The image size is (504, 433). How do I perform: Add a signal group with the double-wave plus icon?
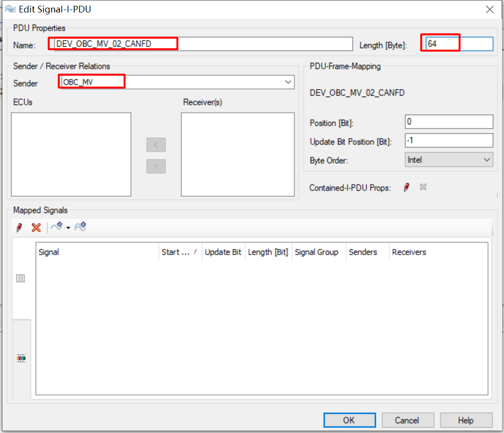pos(80,227)
